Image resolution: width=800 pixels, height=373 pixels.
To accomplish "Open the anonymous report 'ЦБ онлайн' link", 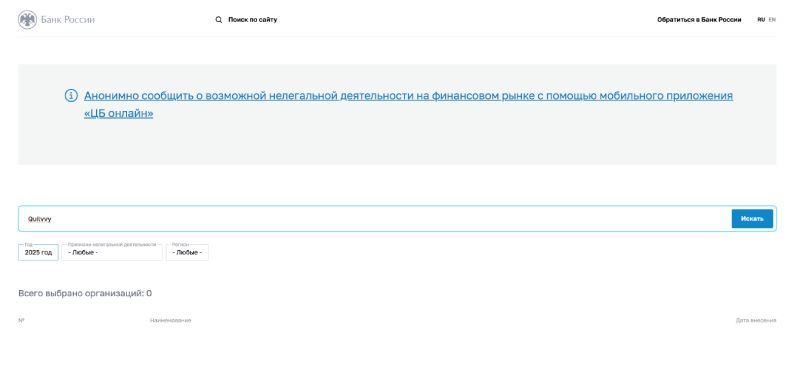I will (x=408, y=104).
